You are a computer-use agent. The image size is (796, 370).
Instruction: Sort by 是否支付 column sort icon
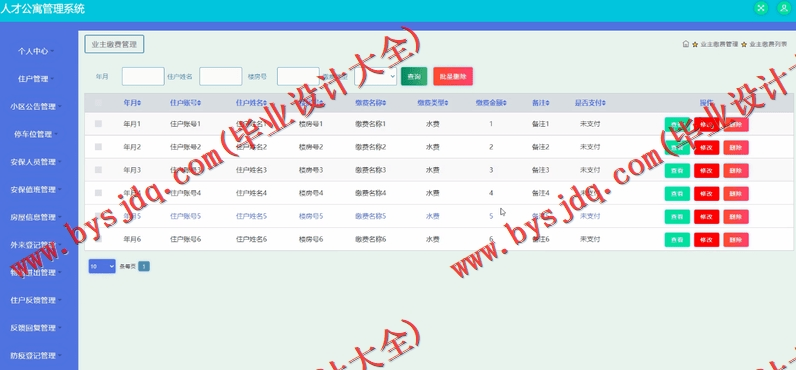[605, 103]
